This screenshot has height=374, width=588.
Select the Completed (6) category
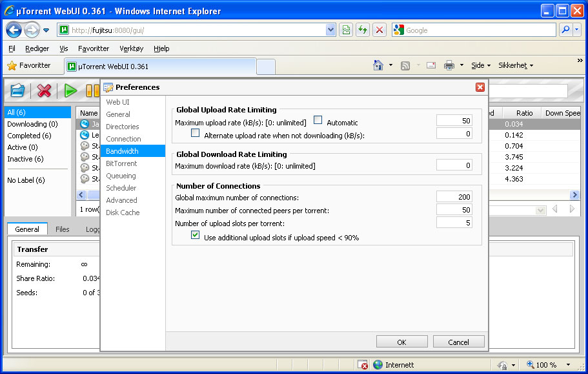[x=29, y=136]
